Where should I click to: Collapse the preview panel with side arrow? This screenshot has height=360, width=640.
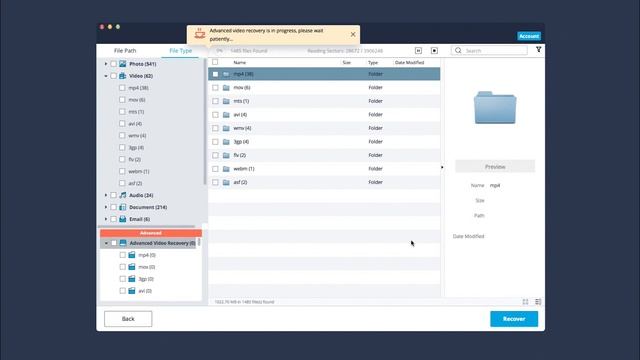tap(442, 167)
